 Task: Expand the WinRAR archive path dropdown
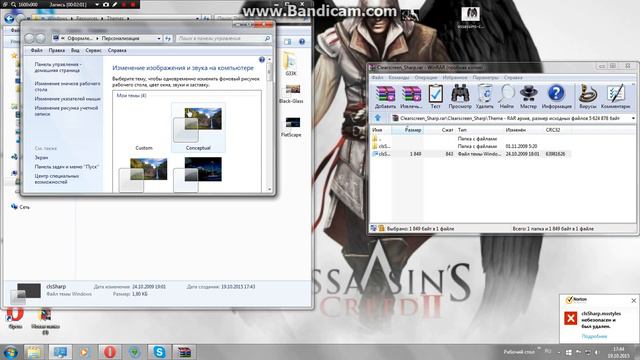(633, 118)
